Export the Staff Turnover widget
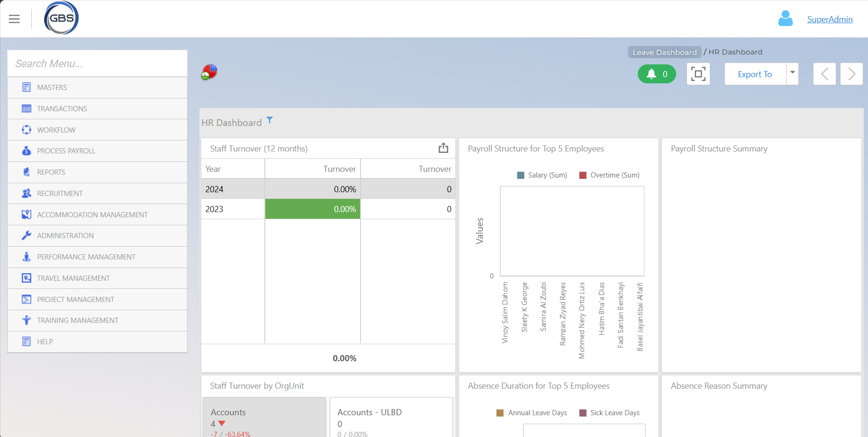 click(443, 148)
